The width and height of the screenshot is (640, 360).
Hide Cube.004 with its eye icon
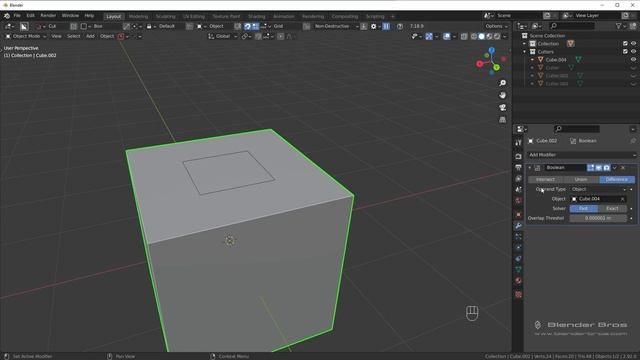[633, 60]
